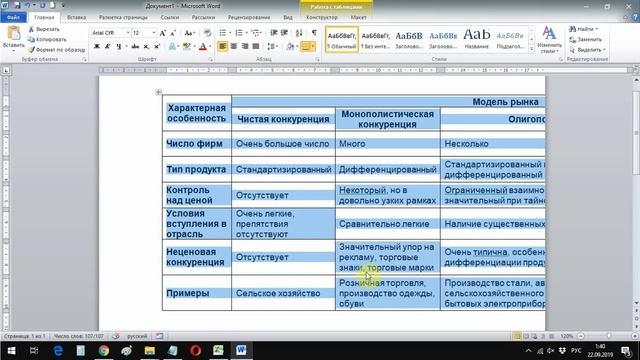Click the Grow Font icon
Image resolution: width=640 pixels, height=360 pixels.
click(162, 33)
